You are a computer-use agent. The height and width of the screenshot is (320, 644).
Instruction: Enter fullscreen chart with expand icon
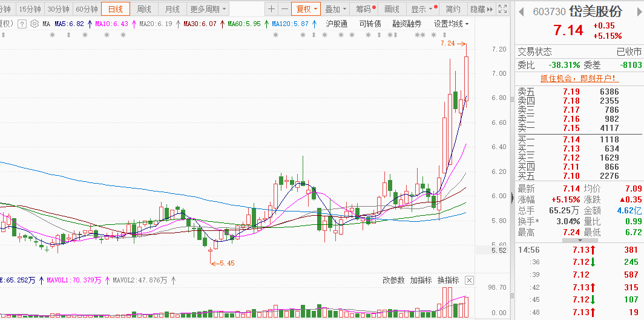click(x=502, y=8)
